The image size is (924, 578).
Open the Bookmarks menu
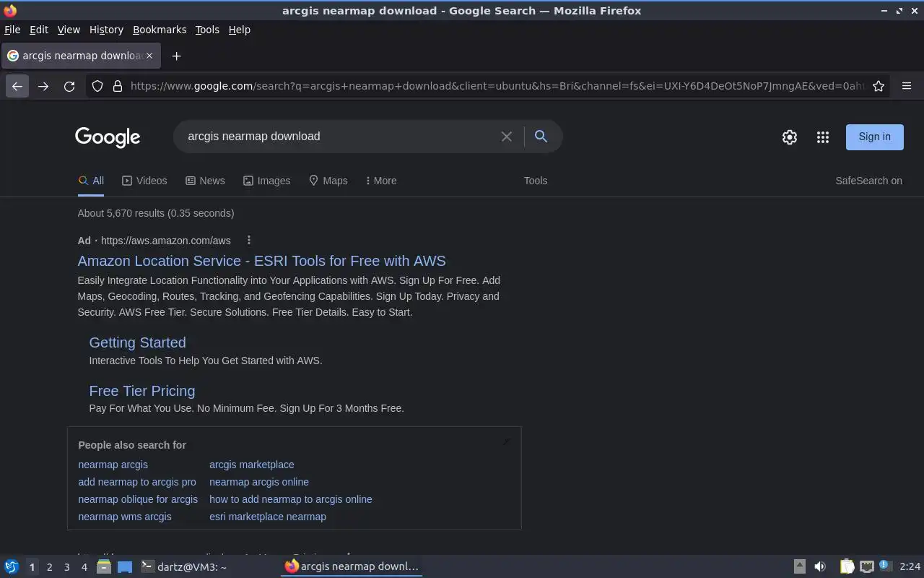[160, 30]
